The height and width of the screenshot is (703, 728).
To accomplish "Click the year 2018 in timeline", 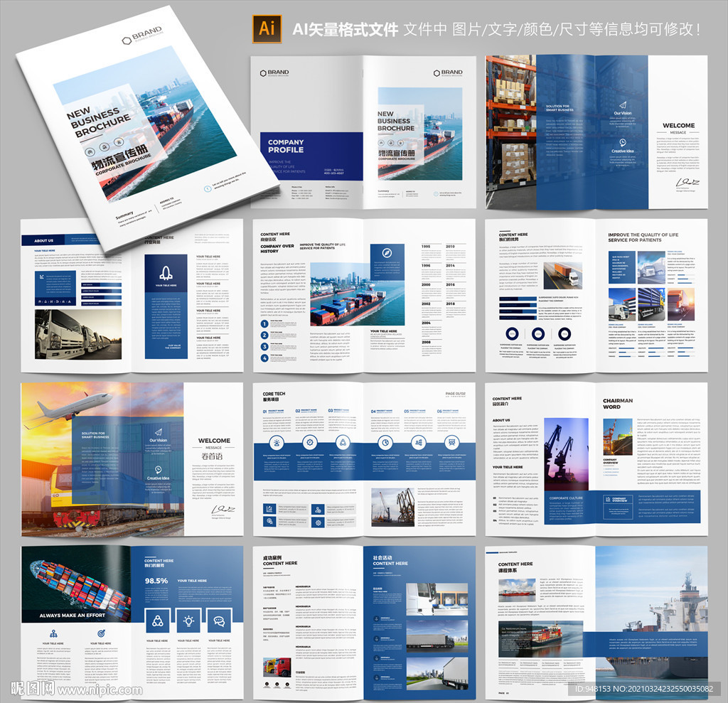I will coord(450,304).
